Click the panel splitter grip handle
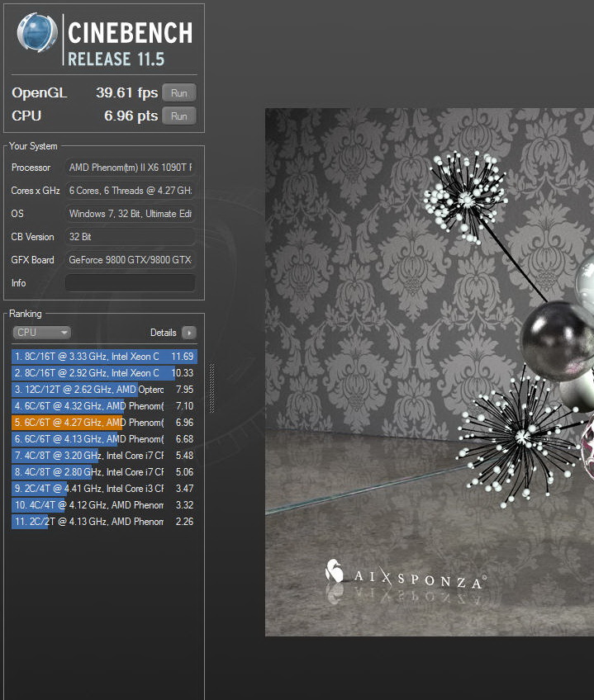This screenshot has height=700, width=594. pyautogui.click(x=211, y=387)
